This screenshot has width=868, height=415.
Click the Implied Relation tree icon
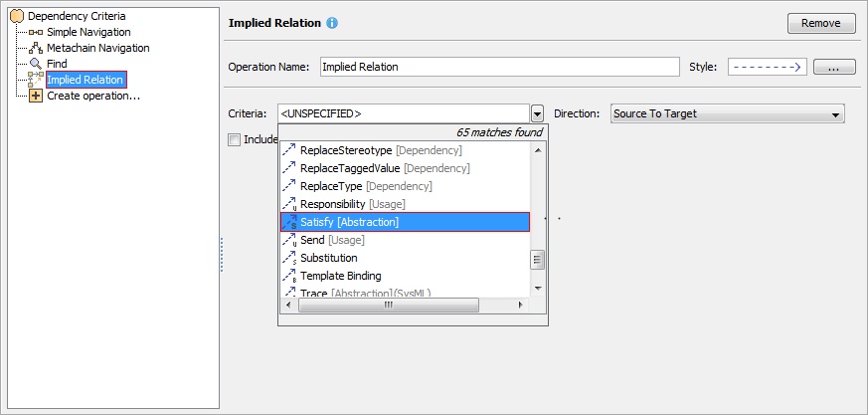click(x=36, y=80)
